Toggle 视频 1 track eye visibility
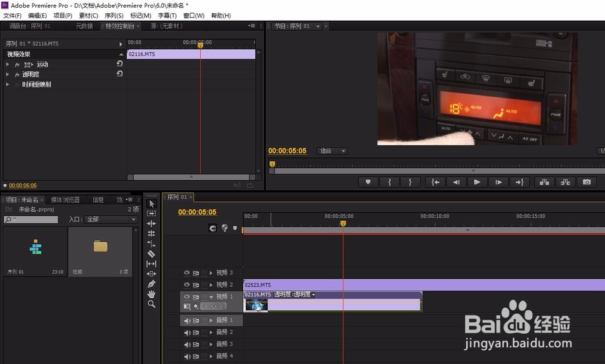 click(187, 296)
